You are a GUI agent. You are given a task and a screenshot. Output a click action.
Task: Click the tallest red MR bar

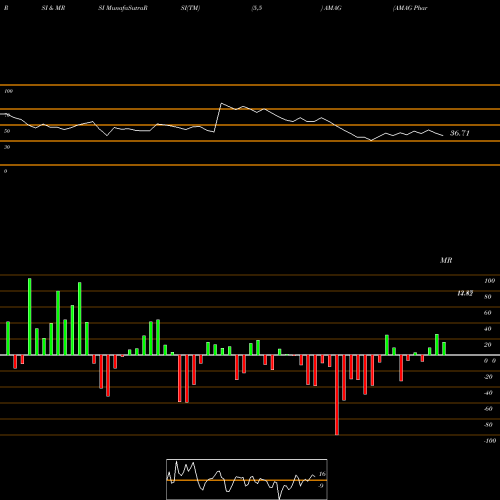337,395
